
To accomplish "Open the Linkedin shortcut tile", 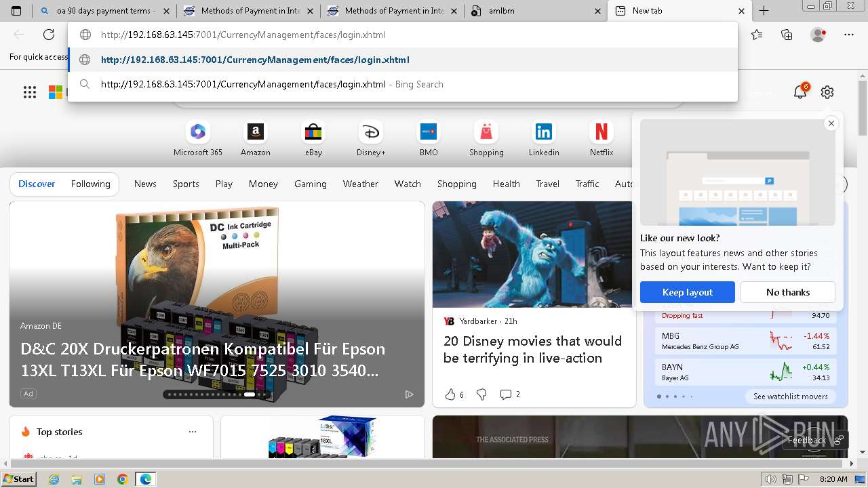I will click(544, 139).
